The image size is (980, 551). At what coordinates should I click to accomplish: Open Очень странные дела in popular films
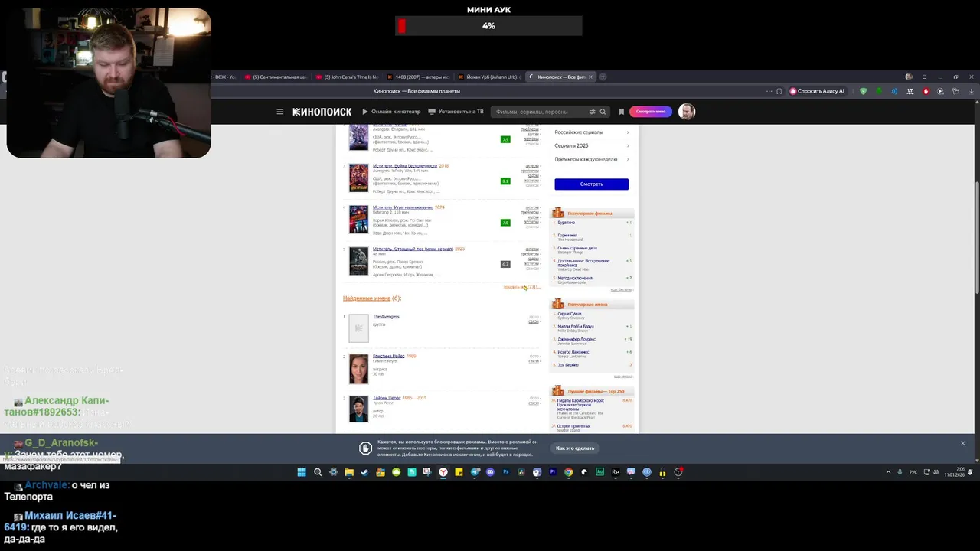click(577, 248)
